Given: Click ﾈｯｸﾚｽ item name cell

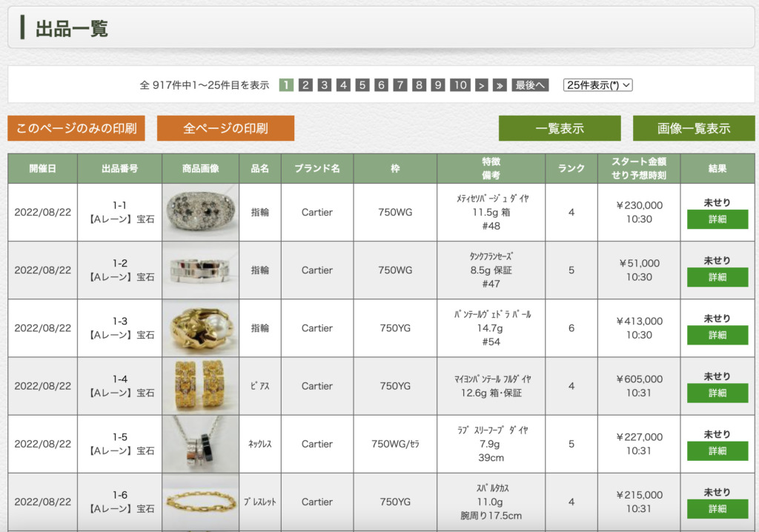Looking at the screenshot, I should [260, 444].
